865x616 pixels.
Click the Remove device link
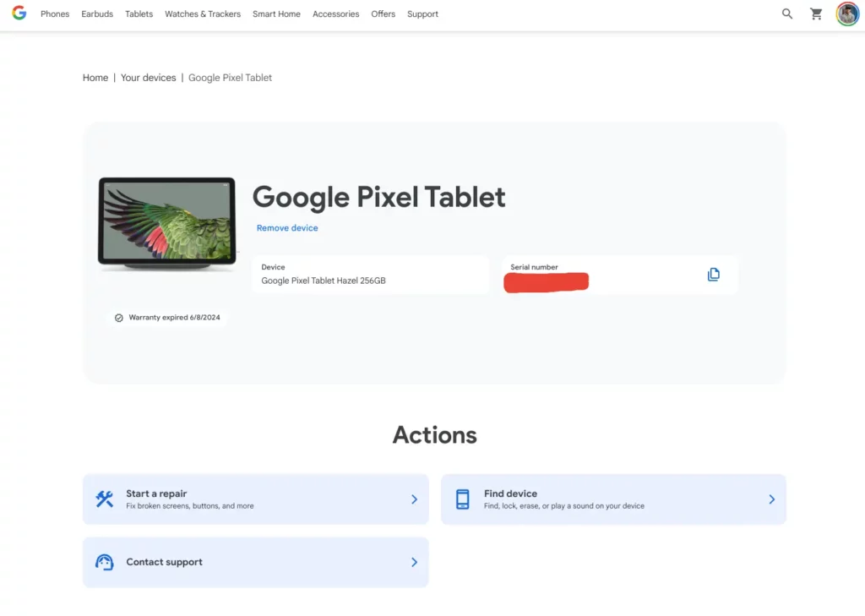(287, 227)
